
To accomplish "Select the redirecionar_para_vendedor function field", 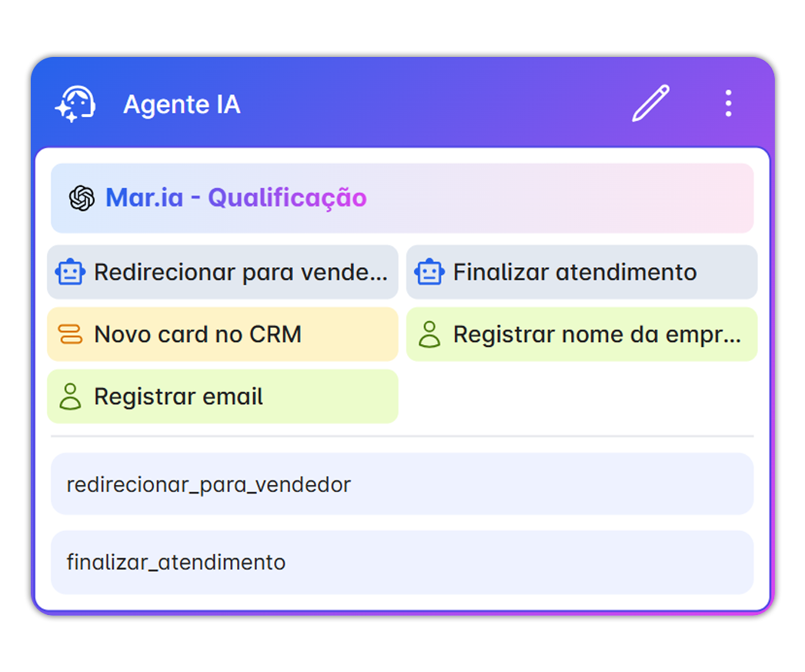I will coord(402,484).
